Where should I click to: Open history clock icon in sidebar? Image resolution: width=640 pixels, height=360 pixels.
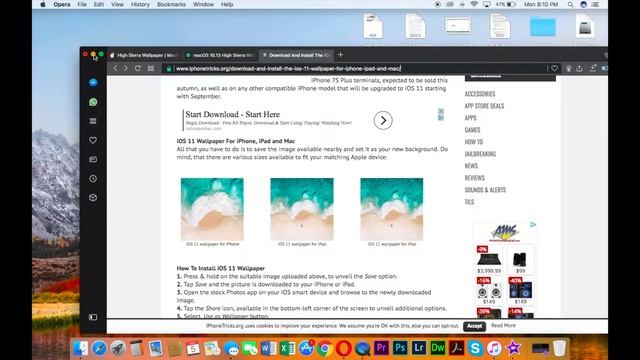pyautogui.click(x=93, y=178)
